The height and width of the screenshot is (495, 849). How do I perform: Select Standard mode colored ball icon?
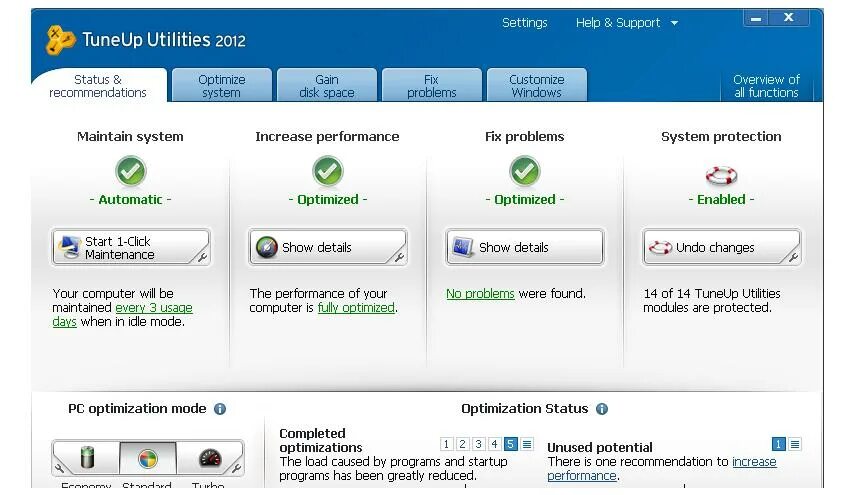click(147, 459)
